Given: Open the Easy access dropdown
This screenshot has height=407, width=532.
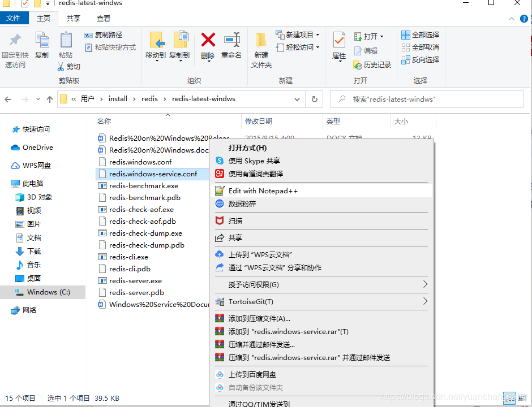Looking at the screenshot, I should 298,47.
